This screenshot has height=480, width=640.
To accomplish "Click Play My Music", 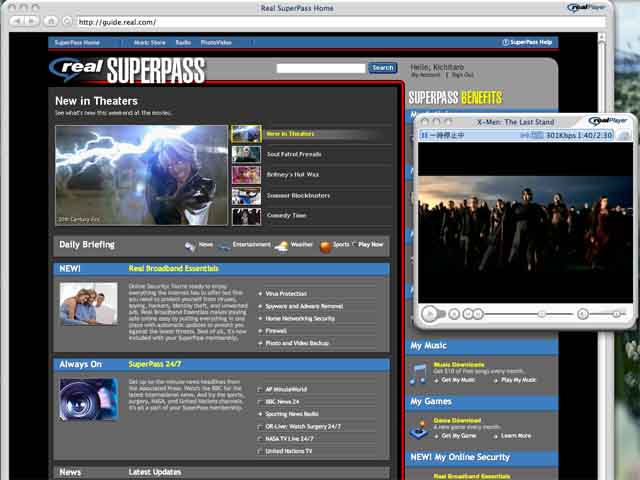I will coord(518,380).
